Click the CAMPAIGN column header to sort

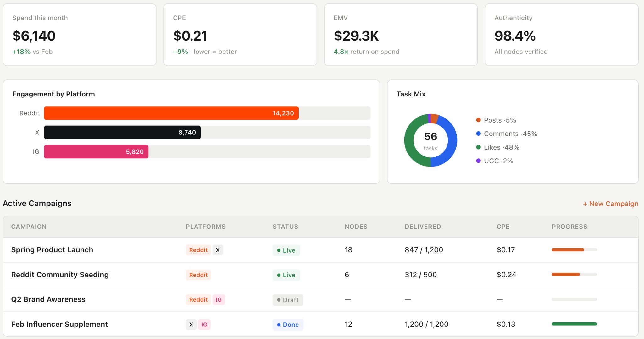click(29, 226)
